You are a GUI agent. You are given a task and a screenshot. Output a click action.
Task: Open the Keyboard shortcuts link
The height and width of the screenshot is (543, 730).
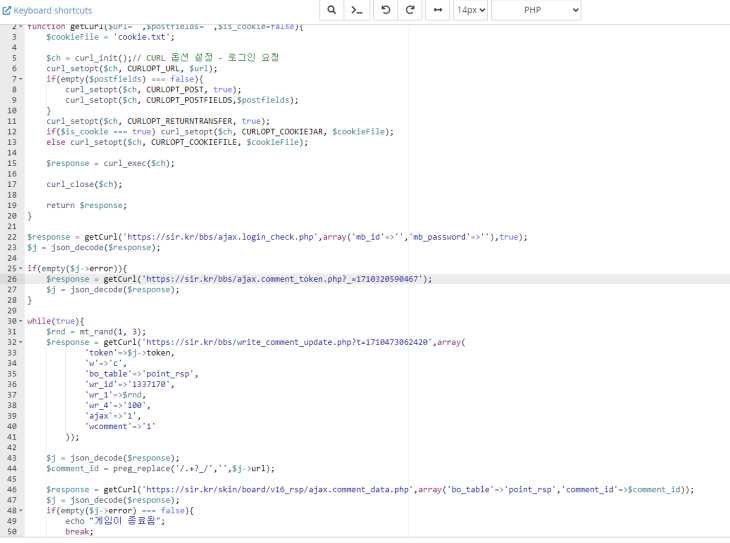click(x=48, y=10)
